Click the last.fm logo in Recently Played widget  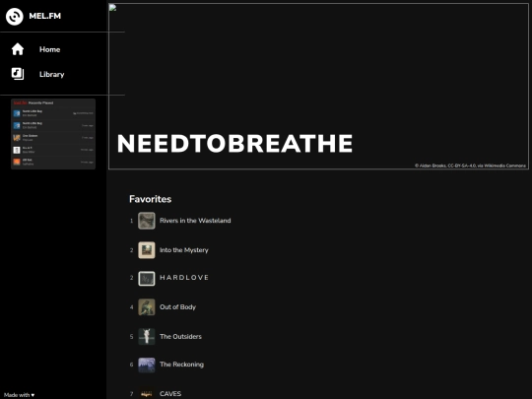point(20,102)
